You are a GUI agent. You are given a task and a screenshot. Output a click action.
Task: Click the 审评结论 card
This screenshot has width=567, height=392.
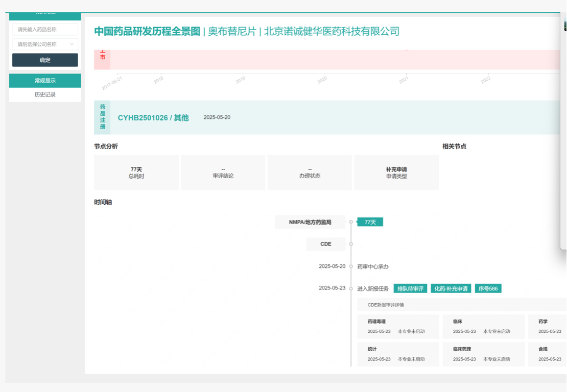223,173
